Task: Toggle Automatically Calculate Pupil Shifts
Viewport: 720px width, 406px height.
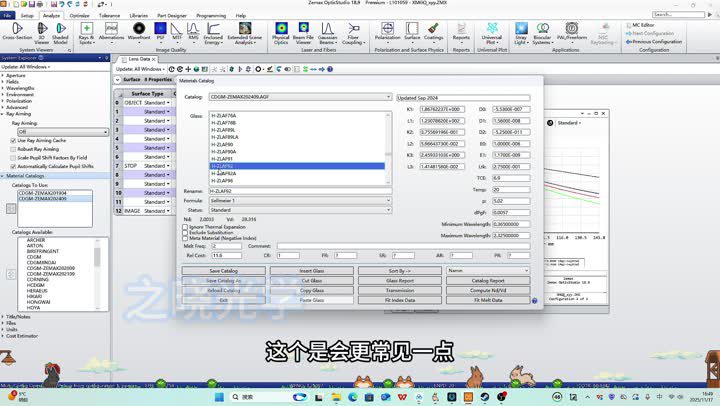Action: pos(13,166)
